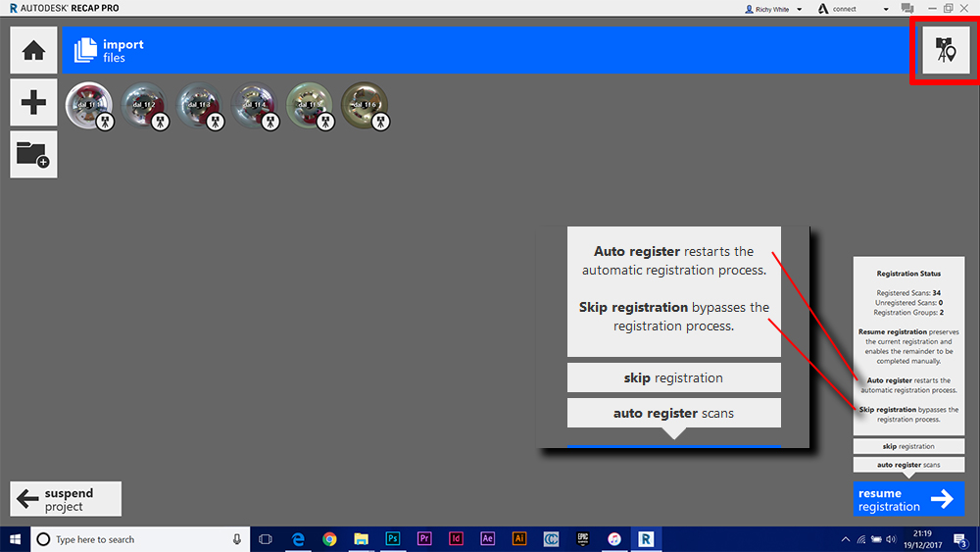Open Epic Games Launcher from the taskbar

tap(582, 539)
